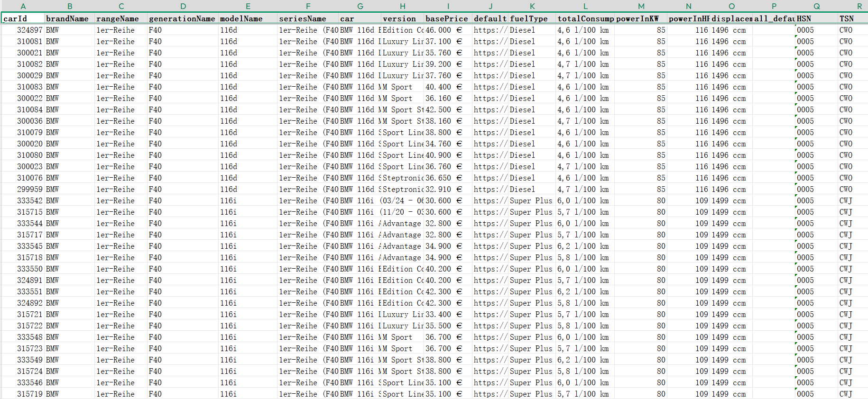Screen dimensions: 868x399
Task: Select the fuelType header cell
Action: click(x=531, y=18)
